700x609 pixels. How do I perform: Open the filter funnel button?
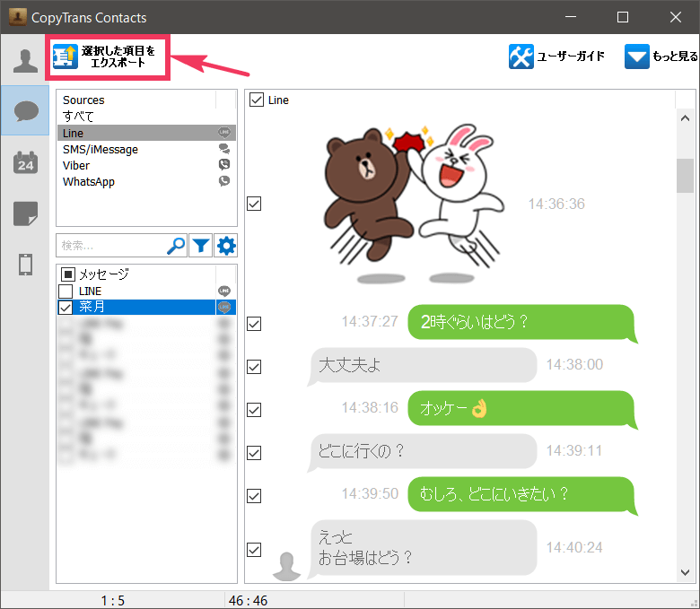pyautogui.click(x=200, y=246)
